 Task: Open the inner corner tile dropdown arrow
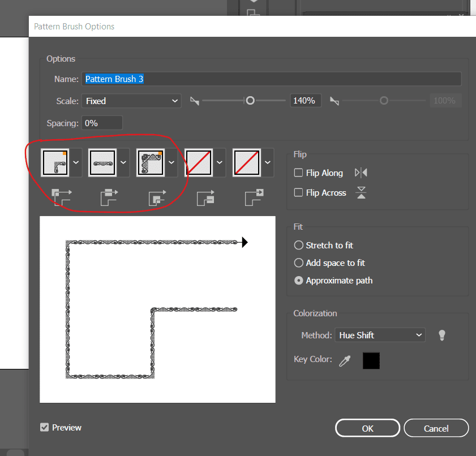point(171,162)
